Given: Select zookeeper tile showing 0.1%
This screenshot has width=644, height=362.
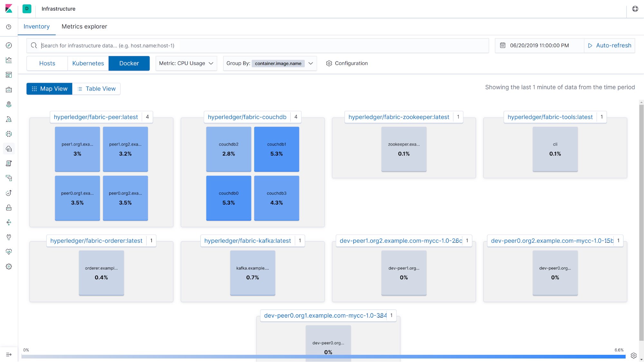Looking at the screenshot, I should pyautogui.click(x=404, y=149).
